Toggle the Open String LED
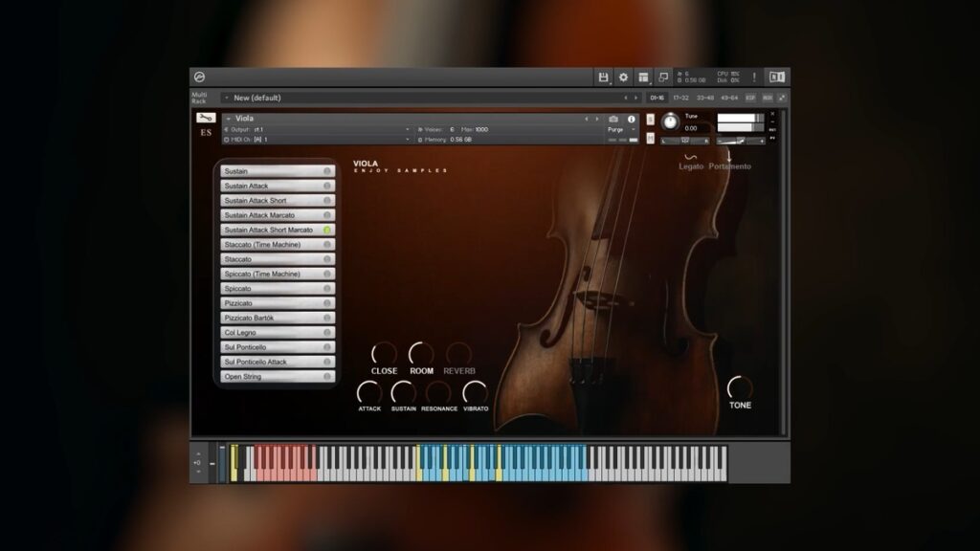The image size is (980, 551). pyautogui.click(x=327, y=377)
